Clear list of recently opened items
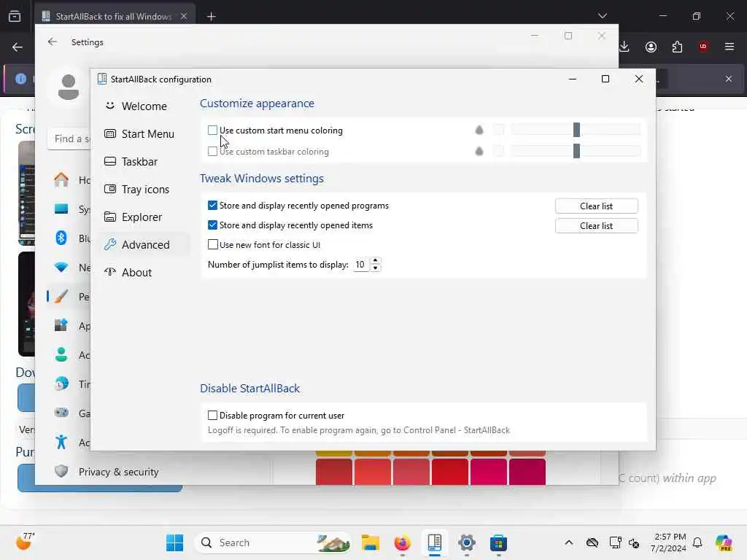Image resolution: width=747 pixels, height=560 pixels. [x=597, y=226]
